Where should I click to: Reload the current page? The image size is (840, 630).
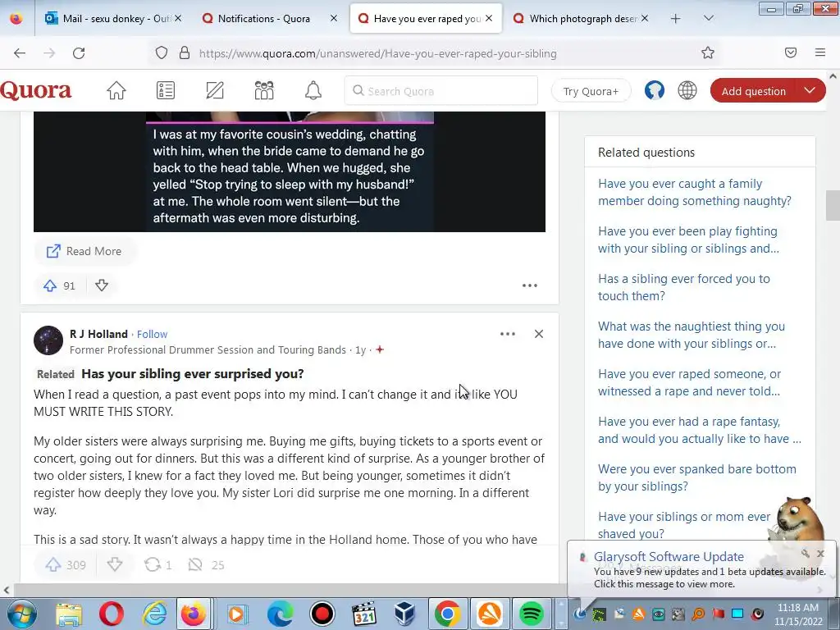[x=79, y=53]
